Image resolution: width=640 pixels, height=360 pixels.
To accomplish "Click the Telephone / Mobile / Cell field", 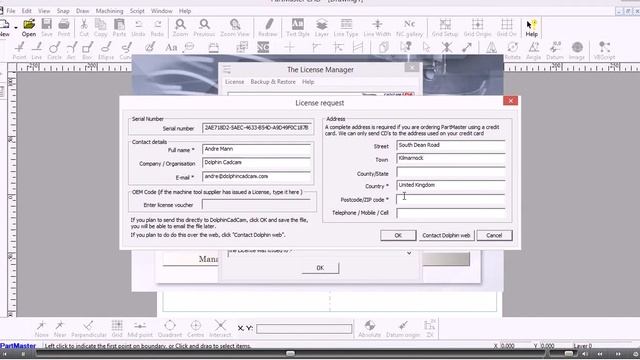I will [451, 213].
